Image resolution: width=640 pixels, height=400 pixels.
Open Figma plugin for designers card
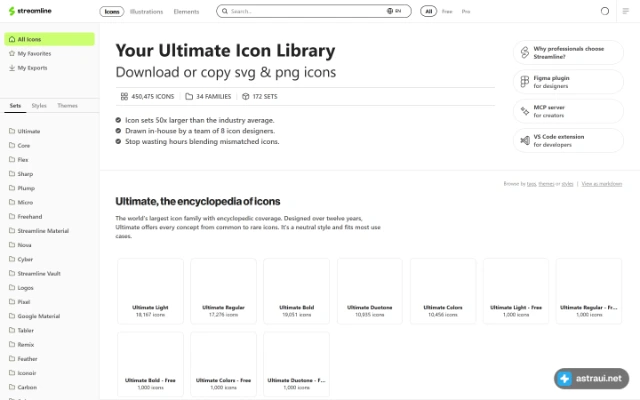coord(568,82)
